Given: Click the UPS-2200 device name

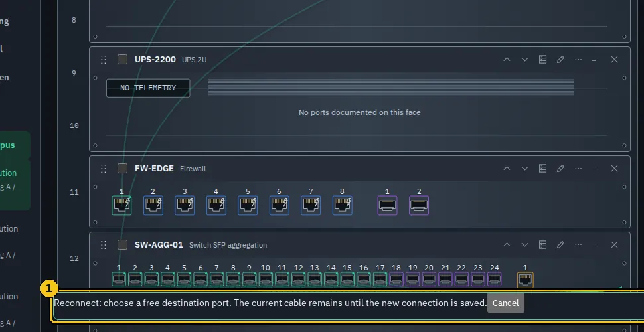Looking at the screenshot, I should click(155, 60).
